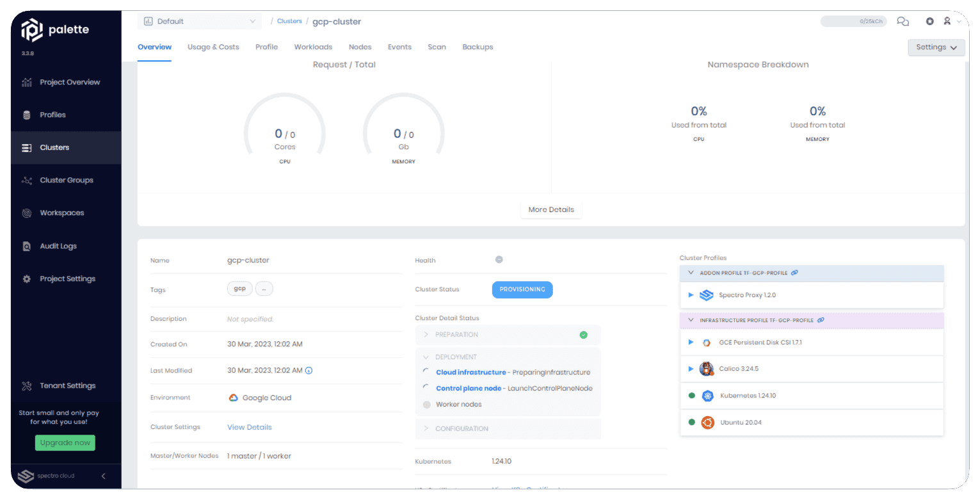
Task: Click the Workspaces sidebar icon
Action: coord(26,213)
